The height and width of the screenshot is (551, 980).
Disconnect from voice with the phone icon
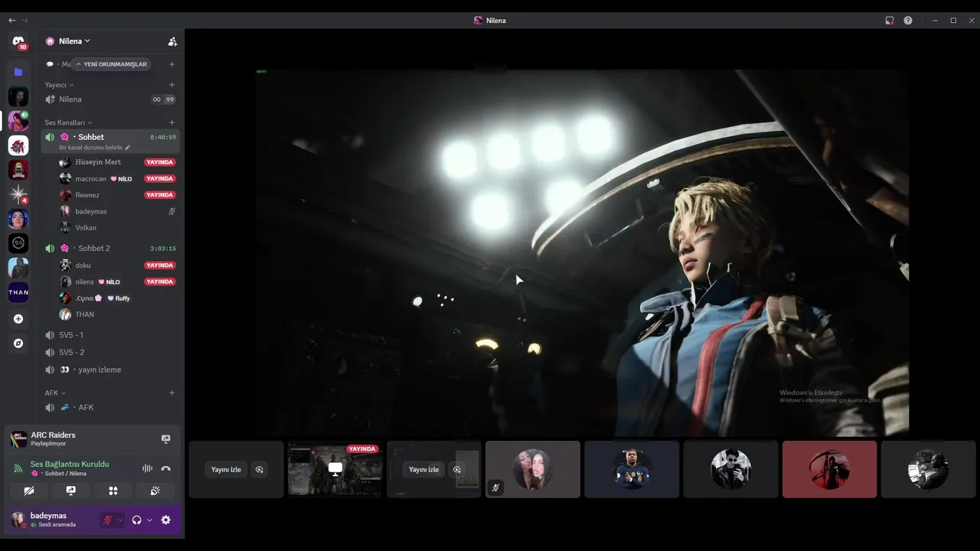coord(165,468)
